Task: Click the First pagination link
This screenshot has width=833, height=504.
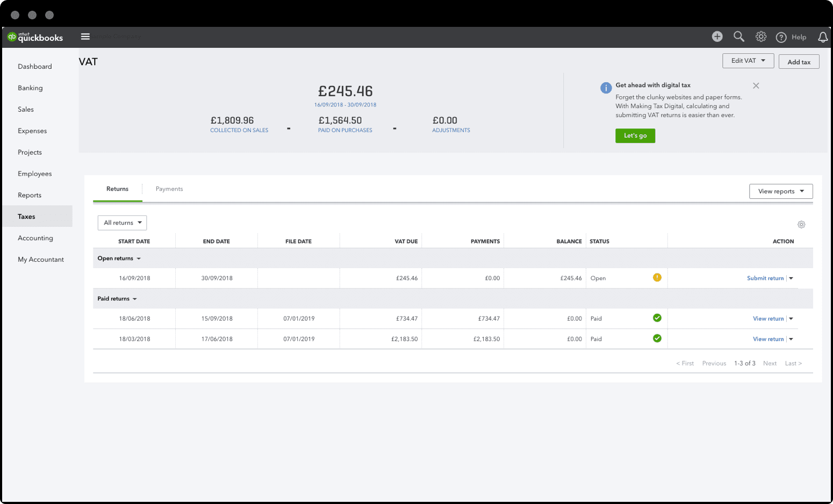Action: (685, 363)
